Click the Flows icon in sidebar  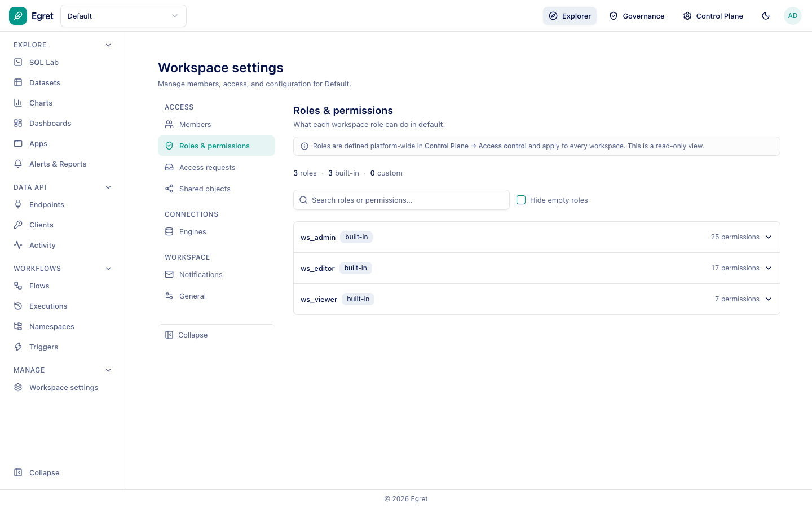(x=18, y=286)
